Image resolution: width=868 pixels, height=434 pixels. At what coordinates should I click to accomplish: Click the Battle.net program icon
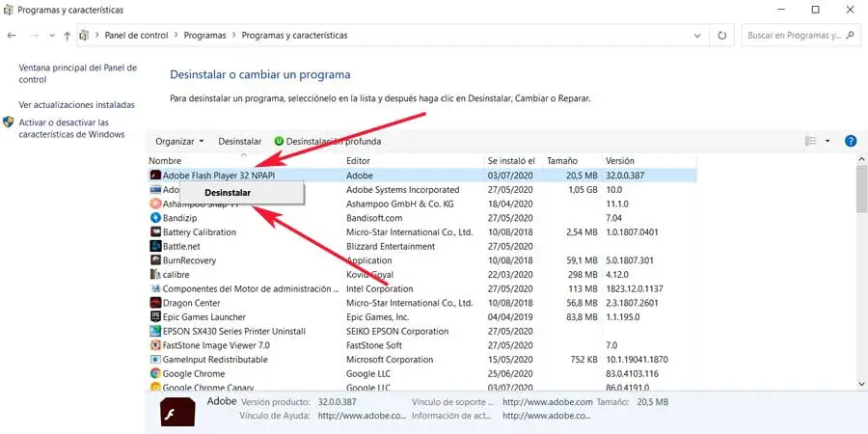pyautogui.click(x=155, y=246)
